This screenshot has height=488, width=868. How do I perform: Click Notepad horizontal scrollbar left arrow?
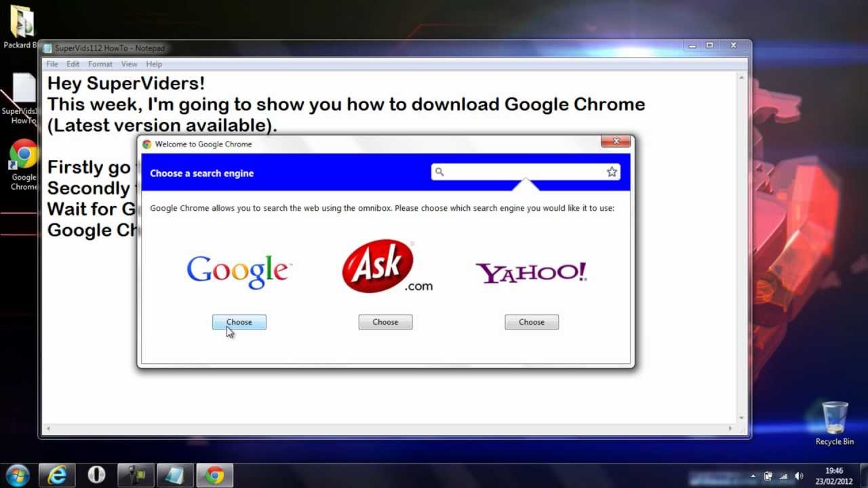pyautogui.click(x=47, y=428)
